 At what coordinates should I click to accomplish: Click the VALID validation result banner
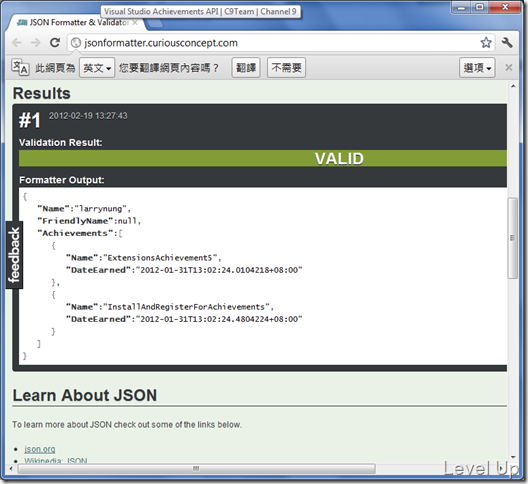[x=263, y=158]
